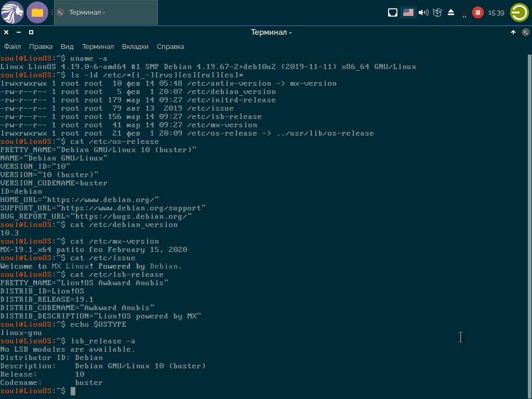Click the panel separator handle dots

51,12
